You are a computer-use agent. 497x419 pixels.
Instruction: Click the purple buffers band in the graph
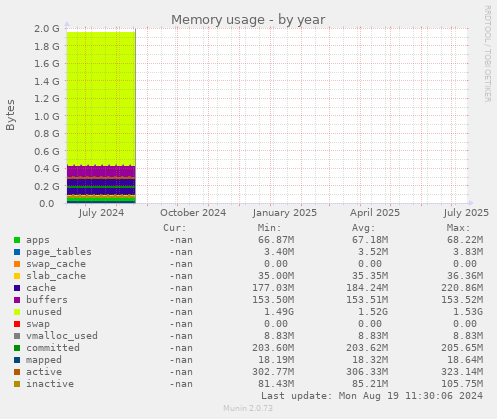[101, 172]
